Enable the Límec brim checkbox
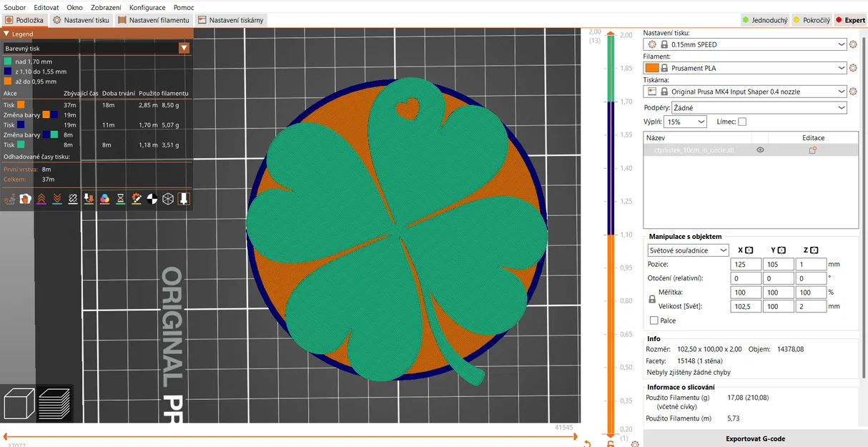 click(x=742, y=122)
